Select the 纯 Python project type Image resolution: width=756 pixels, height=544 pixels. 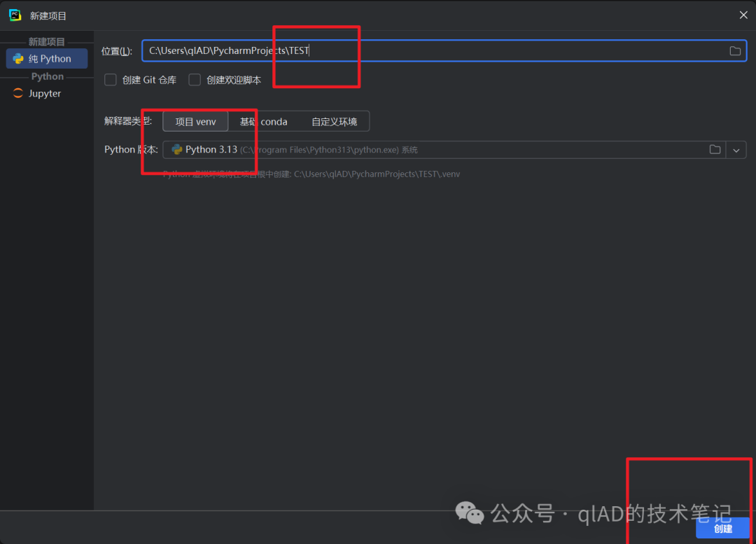click(x=47, y=59)
